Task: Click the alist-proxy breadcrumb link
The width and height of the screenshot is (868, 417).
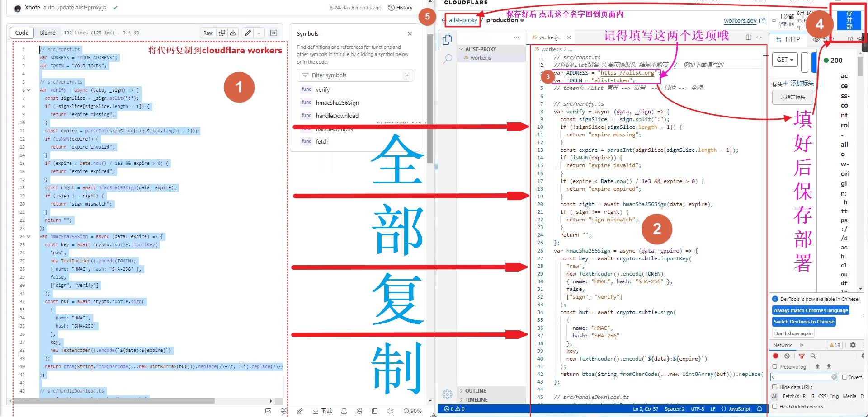Action: point(463,20)
